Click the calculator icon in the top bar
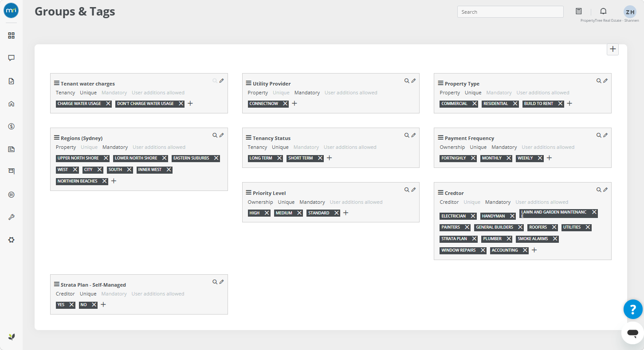This screenshot has width=644, height=350. pyautogui.click(x=578, y=12)
